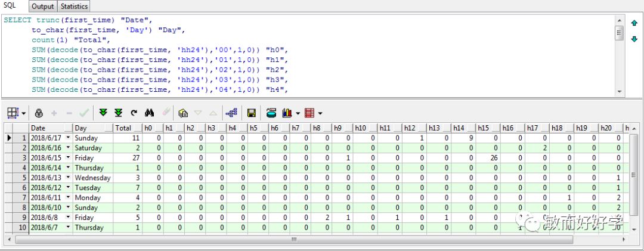Save results with the floppy disk icon
Viewport: 644px width, 251px height.
[252, 113]
